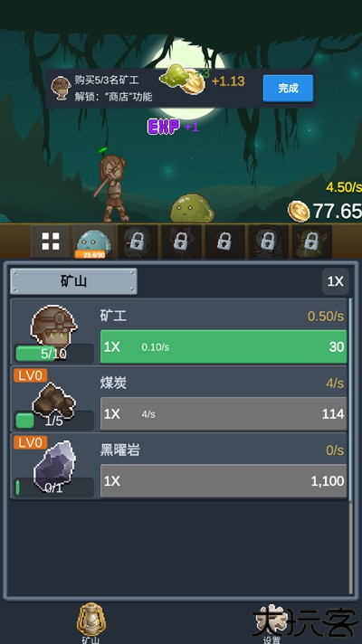
Task: Click the quest giver avatar icon
Action: pos(61,88)
